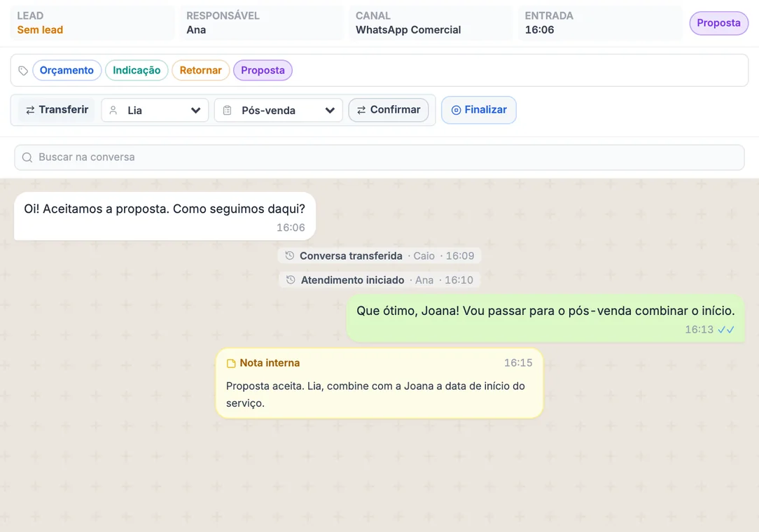
Task: Click the magnifier icon in the search bar
Action: pyautogui.click(x=27, y=157)
